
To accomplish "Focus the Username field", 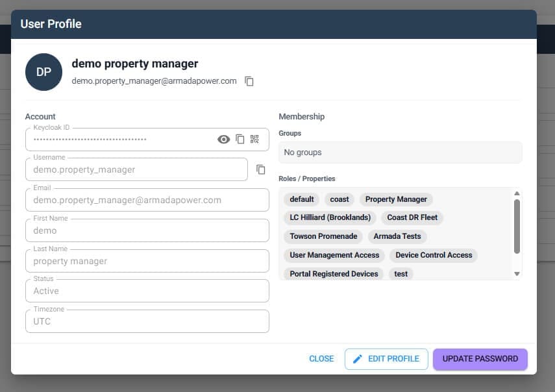I will [x=136, y=169].
